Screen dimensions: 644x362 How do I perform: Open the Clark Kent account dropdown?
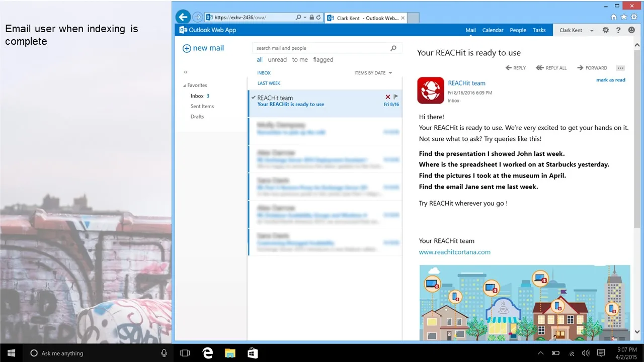[577, 30]
